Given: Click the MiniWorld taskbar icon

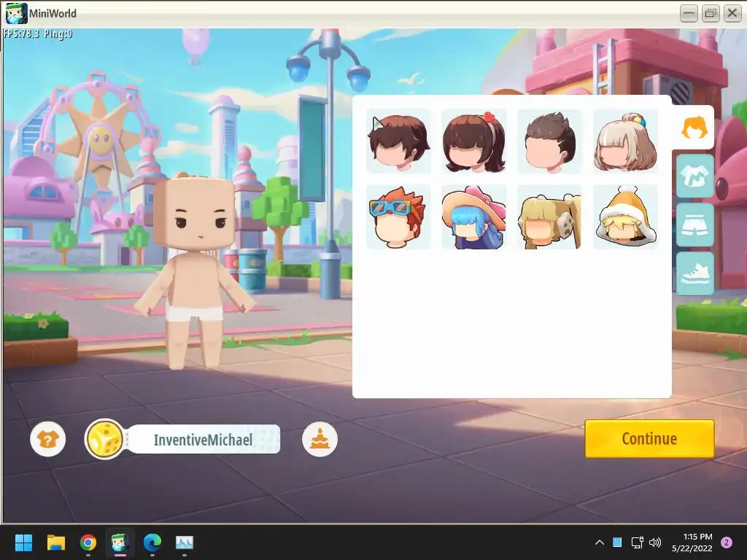Looking at the screenshot, I should tap(120, 542).
